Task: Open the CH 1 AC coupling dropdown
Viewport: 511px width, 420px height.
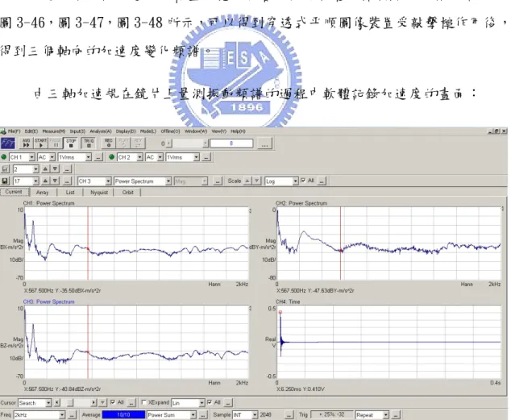Action: 52,157
